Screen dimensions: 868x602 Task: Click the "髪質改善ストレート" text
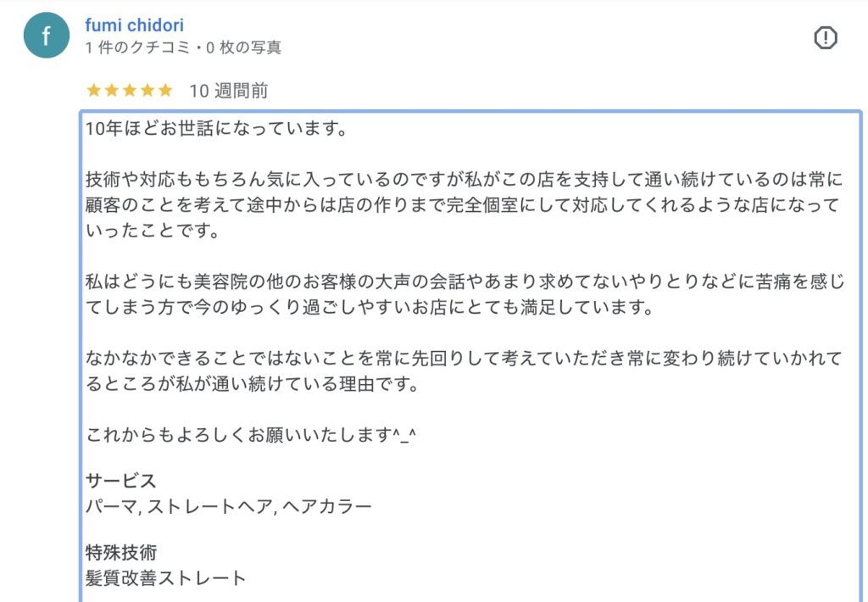pos(166,578)
